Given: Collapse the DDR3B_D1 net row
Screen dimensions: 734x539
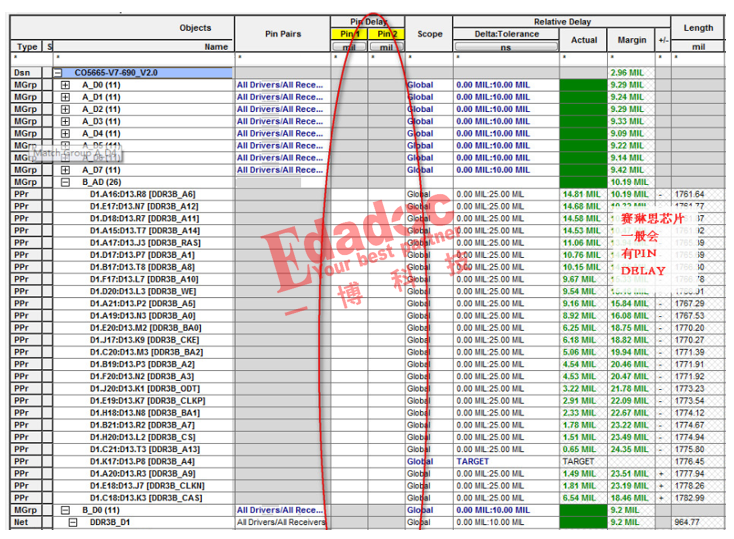Looking at the screenshot, I should coord(73,522).
